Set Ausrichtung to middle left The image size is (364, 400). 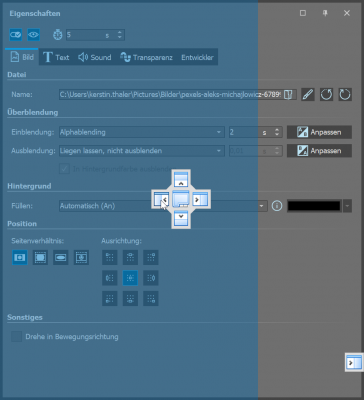point(110,278)
